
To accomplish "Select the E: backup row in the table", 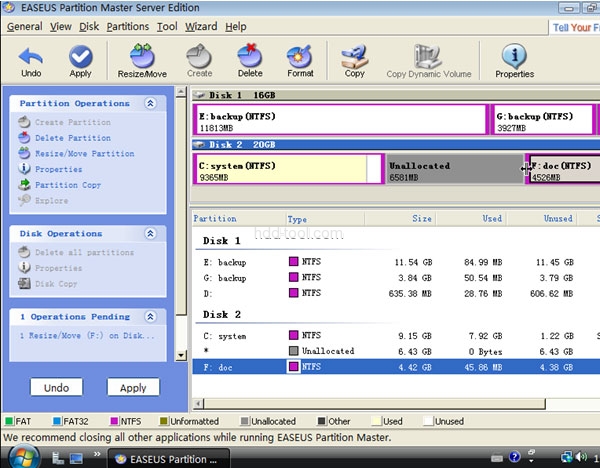I will [x=396, y=262].
